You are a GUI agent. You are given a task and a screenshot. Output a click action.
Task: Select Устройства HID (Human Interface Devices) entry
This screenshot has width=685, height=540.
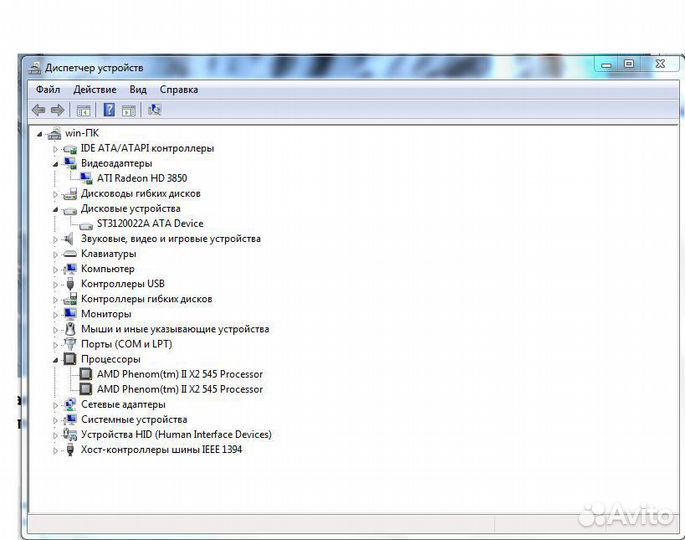(176, 434)
